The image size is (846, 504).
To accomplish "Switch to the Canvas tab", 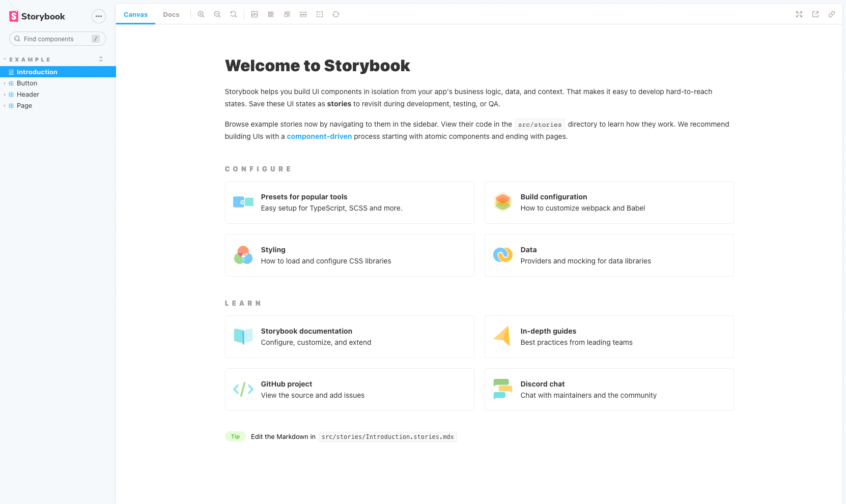I will coord(135,14).
